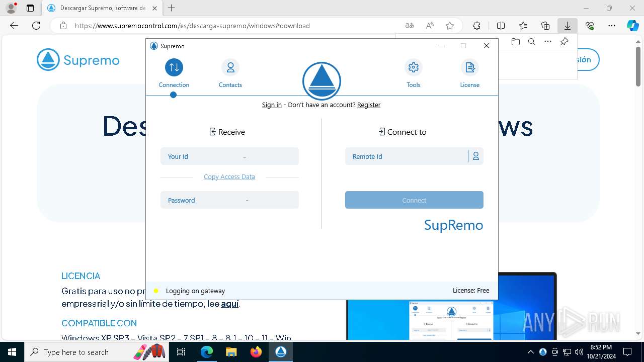Image resolution: width=644 pixels, height=362 pixels.
Task: Refresh the page in Edge
Action: (36, 26)
